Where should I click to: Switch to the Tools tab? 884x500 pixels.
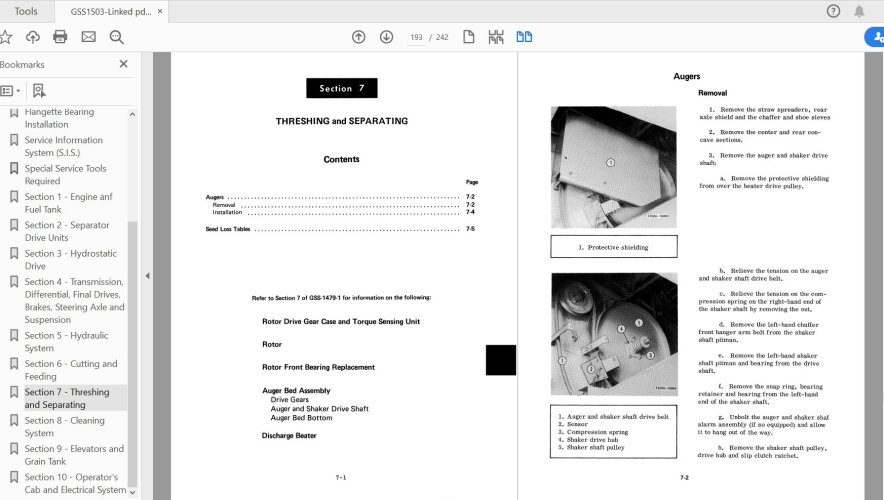(x=26, y=11)
